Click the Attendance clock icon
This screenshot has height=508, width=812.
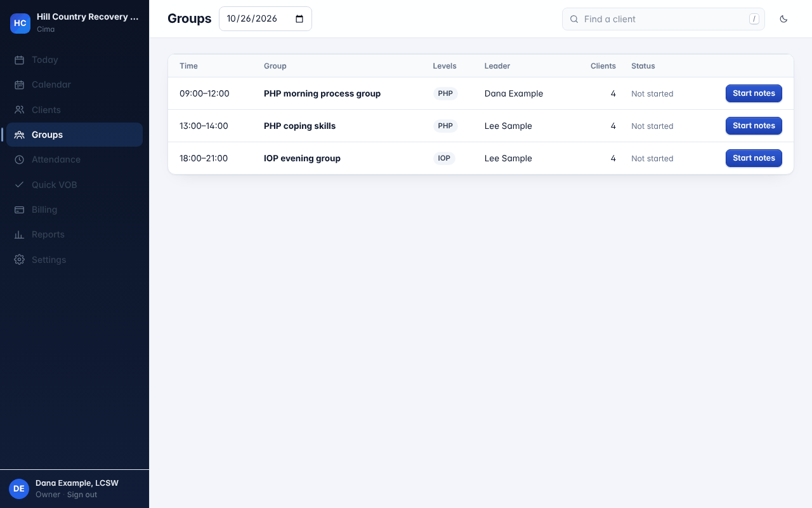coord(19,159)
